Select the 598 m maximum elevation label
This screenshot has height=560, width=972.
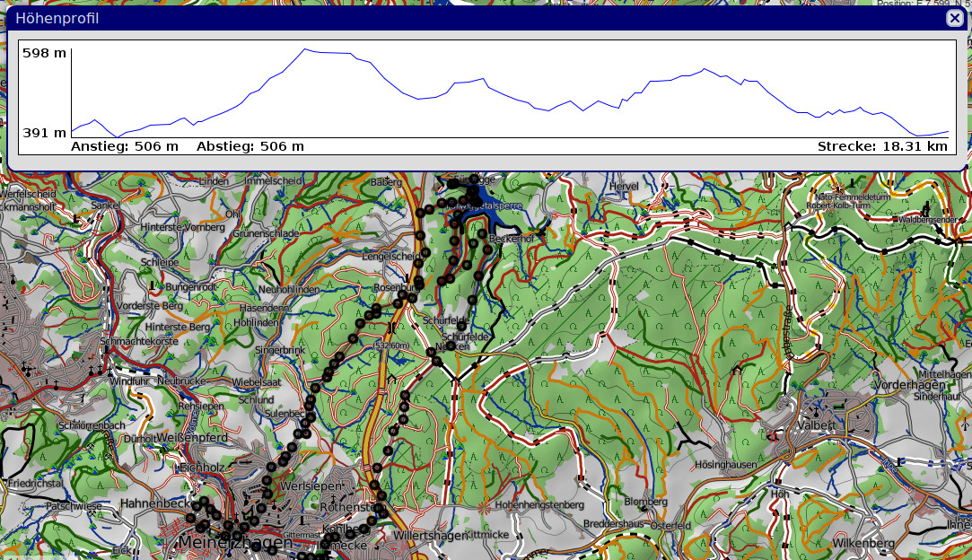point(45,53)
